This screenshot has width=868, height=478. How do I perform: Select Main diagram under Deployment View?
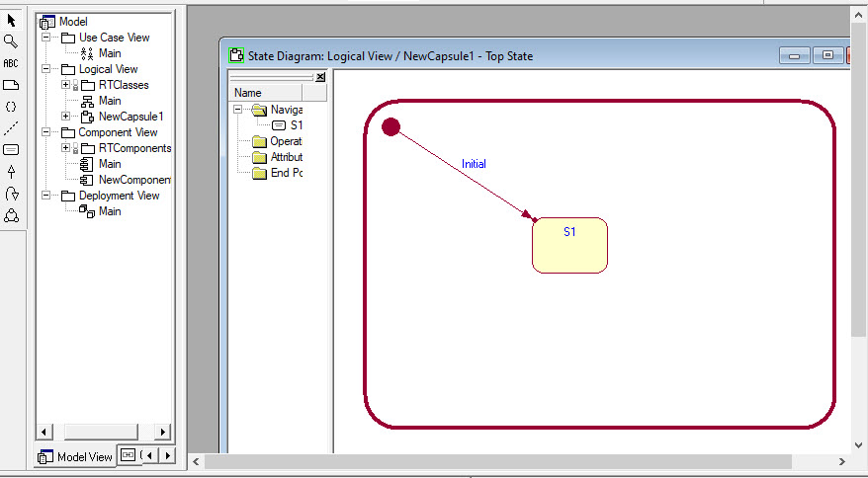pyautogui.click(x=109, y=211)
